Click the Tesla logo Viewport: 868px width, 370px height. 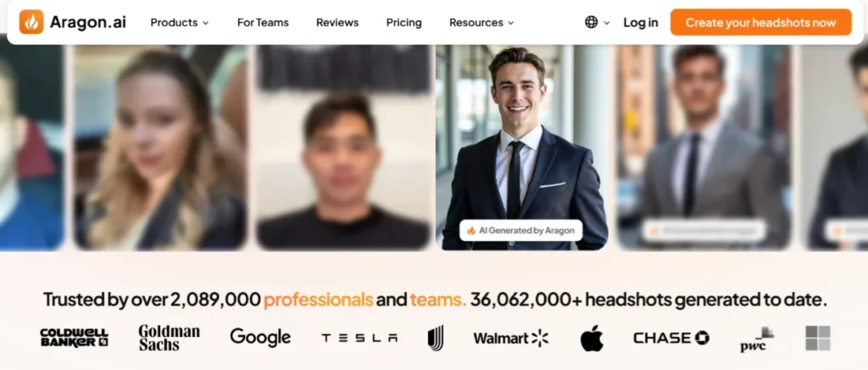coord(359,338)
